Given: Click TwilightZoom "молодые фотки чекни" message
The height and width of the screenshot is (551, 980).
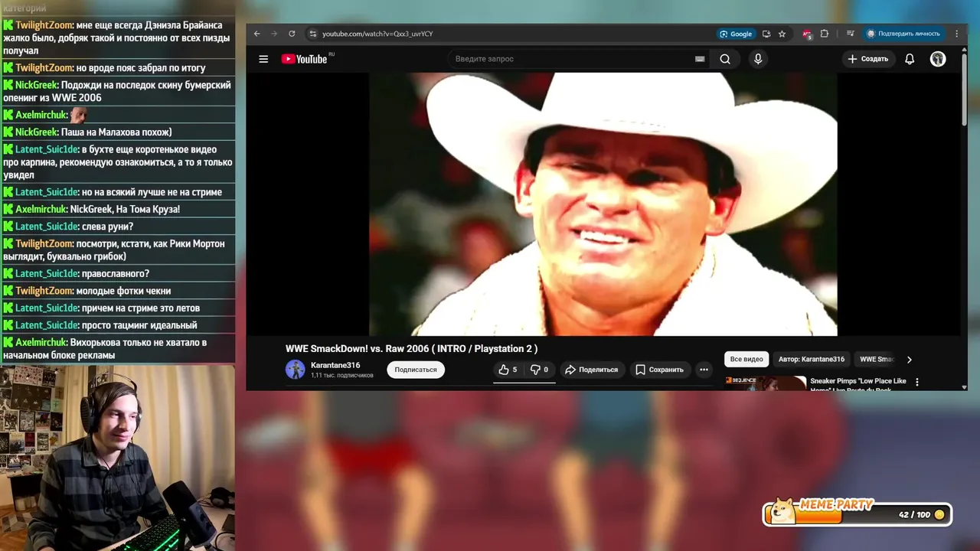Looking at the screenshot, I should [118, 291].
